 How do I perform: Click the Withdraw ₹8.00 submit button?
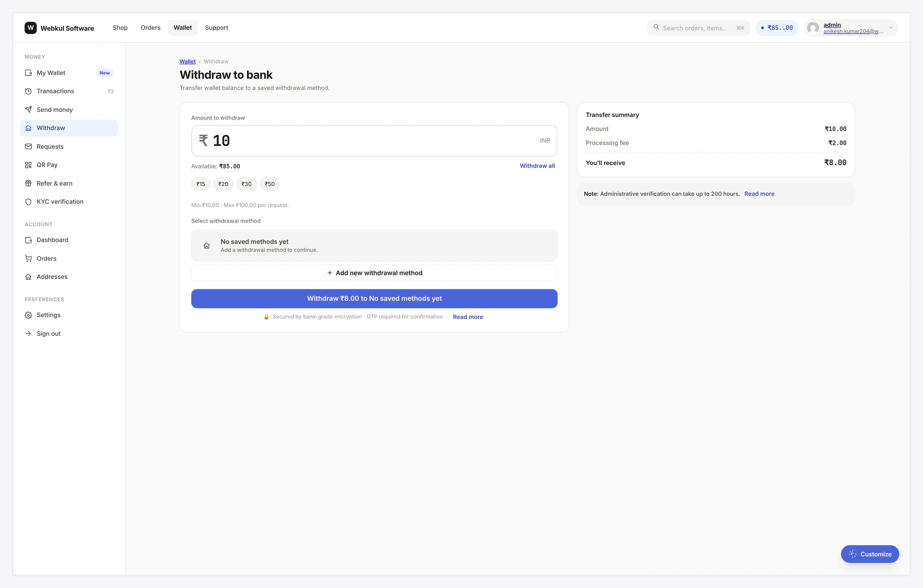click(x=374, y=298)
